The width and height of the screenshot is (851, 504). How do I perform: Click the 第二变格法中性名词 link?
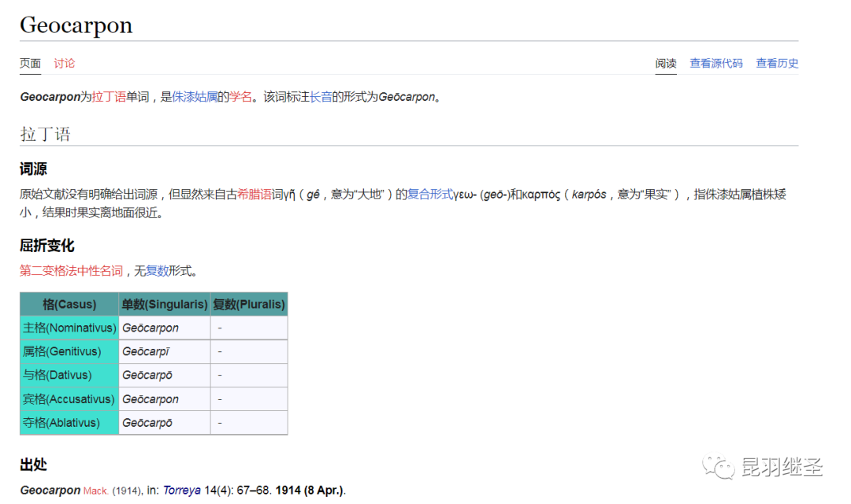pyautogui.click(x=71, y=271)
